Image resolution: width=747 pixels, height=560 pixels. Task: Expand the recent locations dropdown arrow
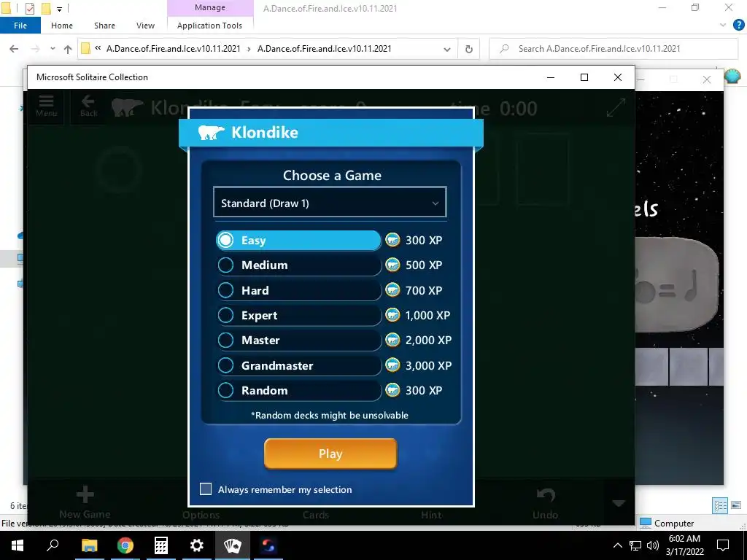click(53, 49)
